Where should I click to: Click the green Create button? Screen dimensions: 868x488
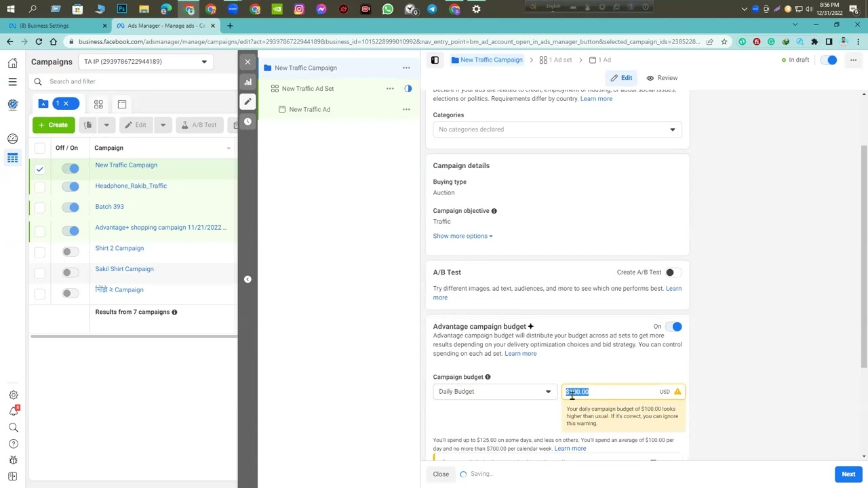53,125
